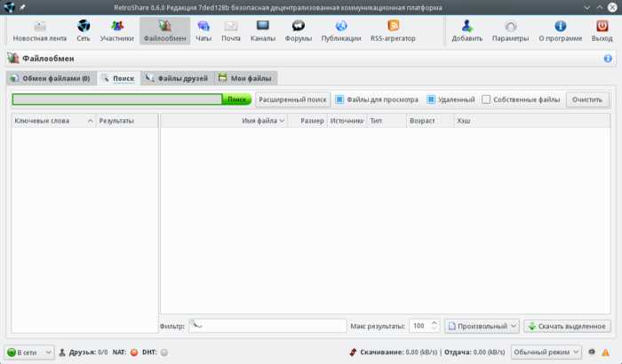Open the Публикации posted section
This screenshot has height=364, width=622.
coord(341,31)
